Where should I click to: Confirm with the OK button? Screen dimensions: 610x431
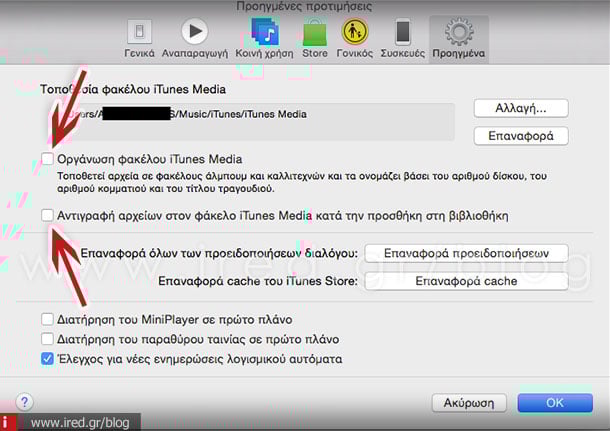click(555, 403)
